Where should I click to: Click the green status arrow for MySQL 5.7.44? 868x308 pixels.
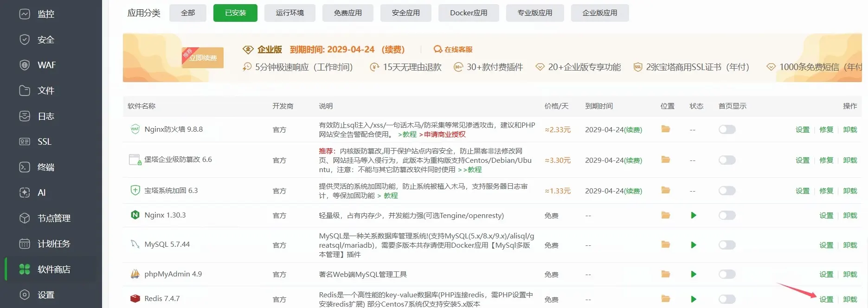[x=694, y=245]
